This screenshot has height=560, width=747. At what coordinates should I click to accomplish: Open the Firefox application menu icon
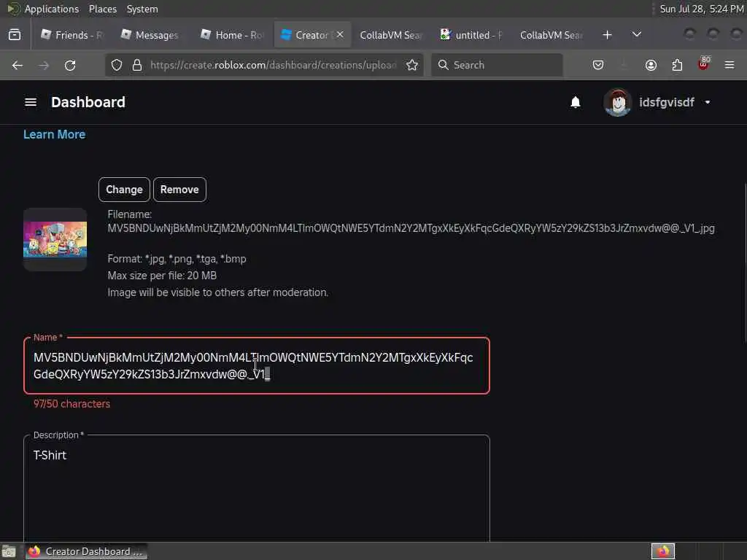point(729,65)
